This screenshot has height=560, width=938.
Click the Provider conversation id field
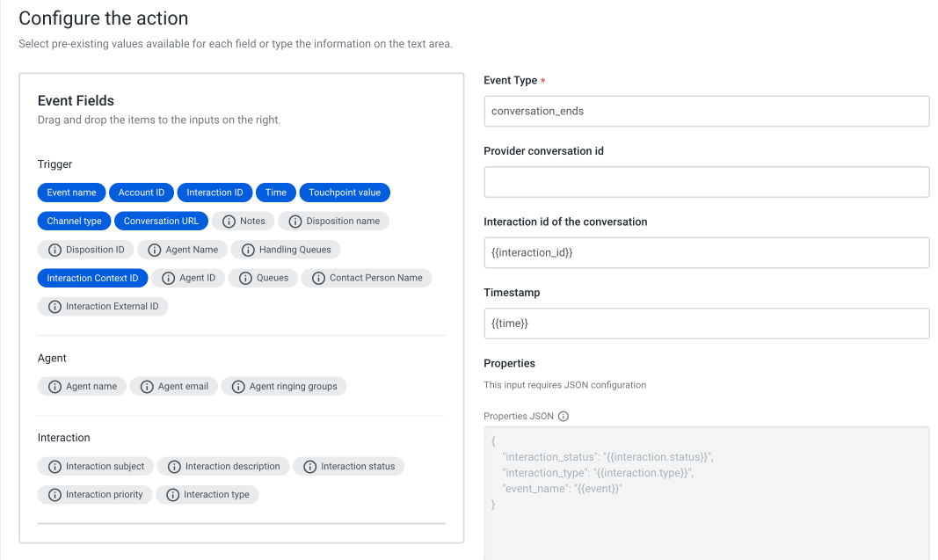706,182
